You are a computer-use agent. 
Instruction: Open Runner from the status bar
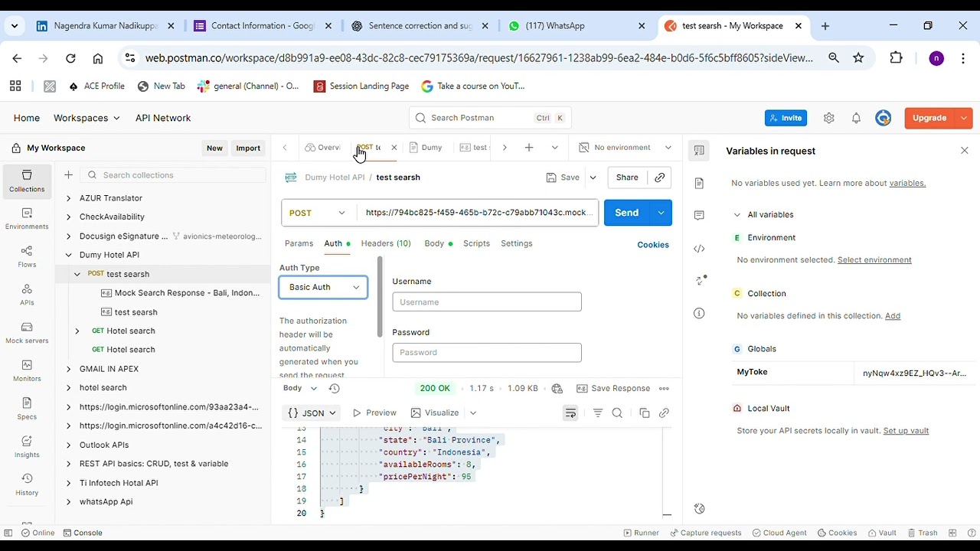pos(641,533)
